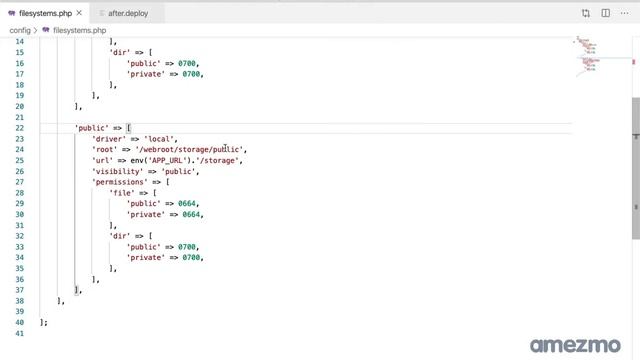The image size is (640, 360).
Task: Click the closing ]; on line 40
Action: tap(44, 322)
